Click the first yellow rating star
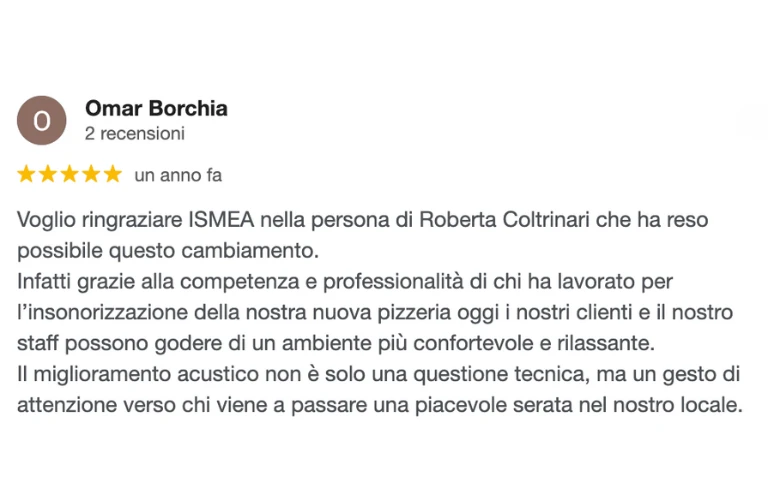Viewport: 768px width, 500px height. point(27,175)
